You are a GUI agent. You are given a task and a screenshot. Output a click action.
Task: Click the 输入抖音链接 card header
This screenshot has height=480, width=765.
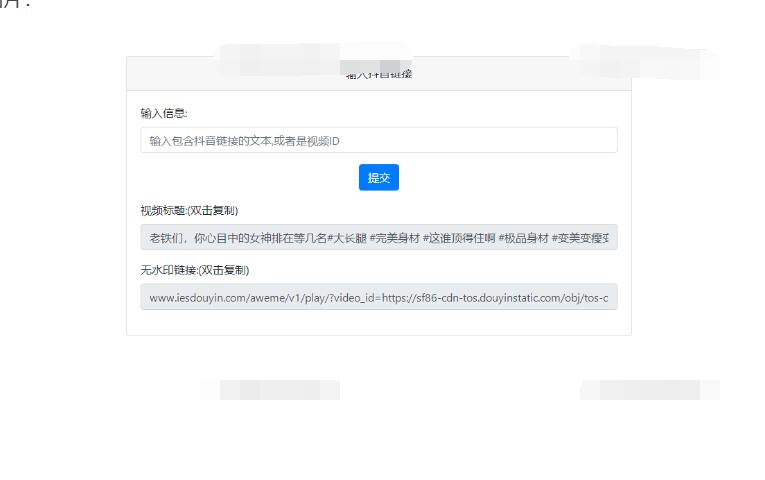(378, 74)
